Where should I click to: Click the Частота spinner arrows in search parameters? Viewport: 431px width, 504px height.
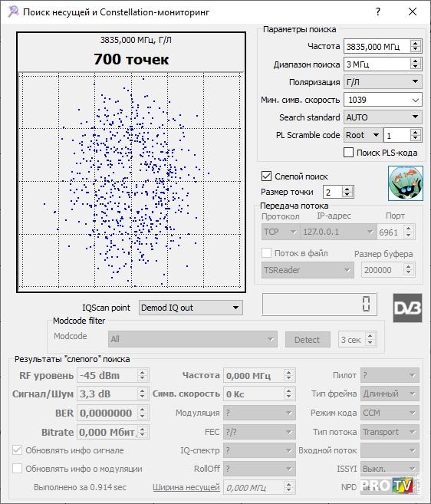416,47
